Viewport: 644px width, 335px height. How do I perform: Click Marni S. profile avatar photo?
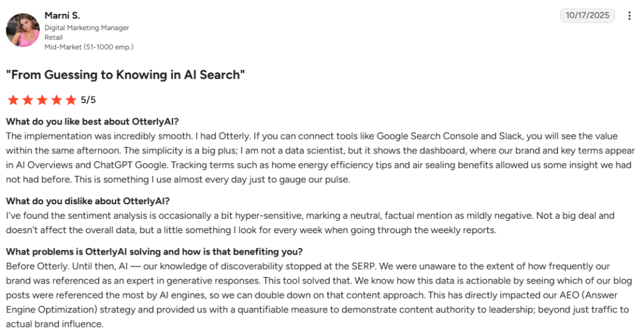(x=23, y=30)
